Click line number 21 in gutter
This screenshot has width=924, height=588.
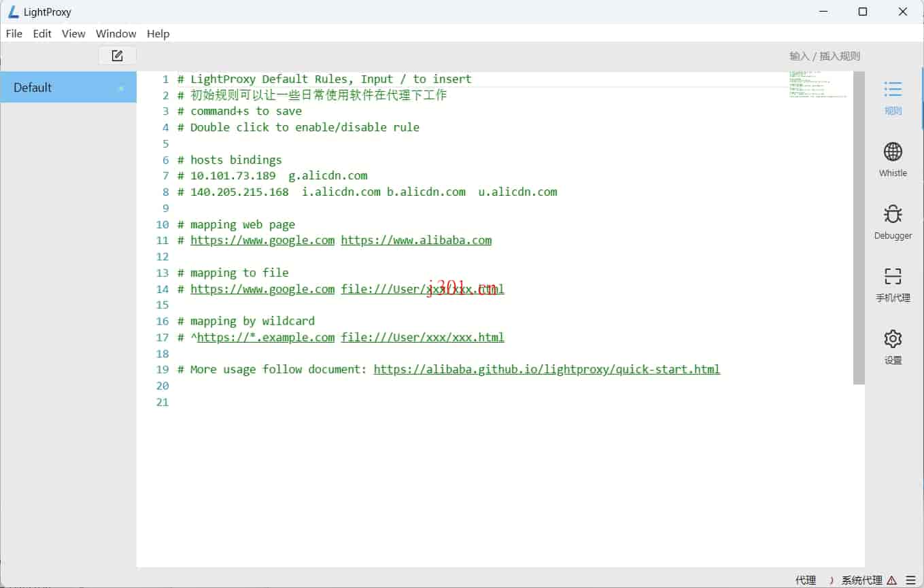tap(162, 402)
